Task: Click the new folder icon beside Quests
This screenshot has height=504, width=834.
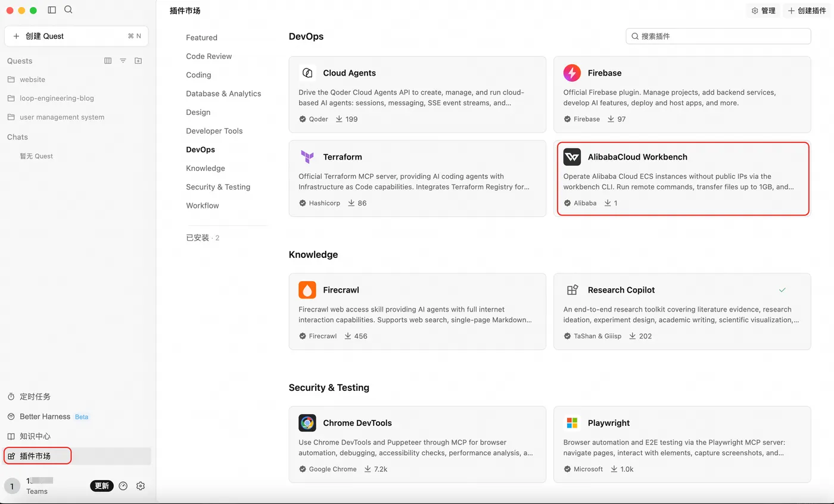Action: click(x=138, y=61)
